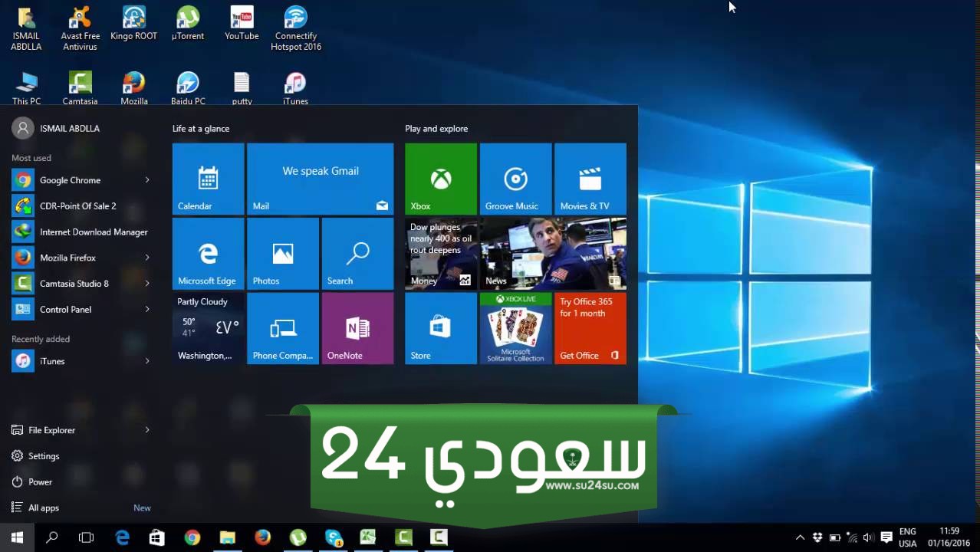Open Skype from the taskbar
This screenshot has width=980, height=552.
click(333, 537)
